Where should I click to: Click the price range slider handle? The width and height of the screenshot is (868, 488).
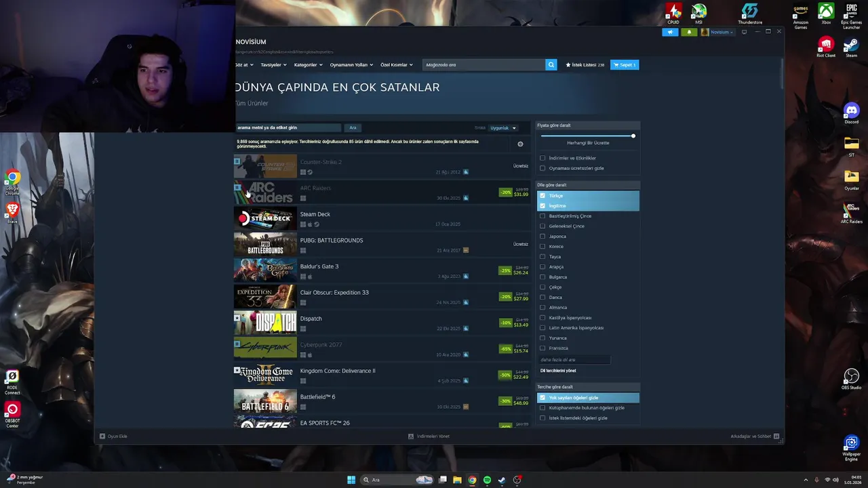click(x=633, y=136)
